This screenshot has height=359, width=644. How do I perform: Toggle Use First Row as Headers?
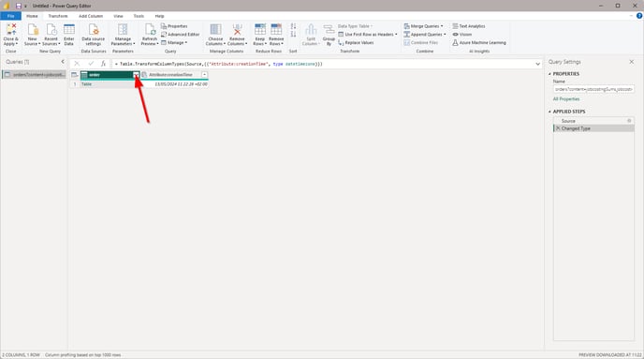368,35
